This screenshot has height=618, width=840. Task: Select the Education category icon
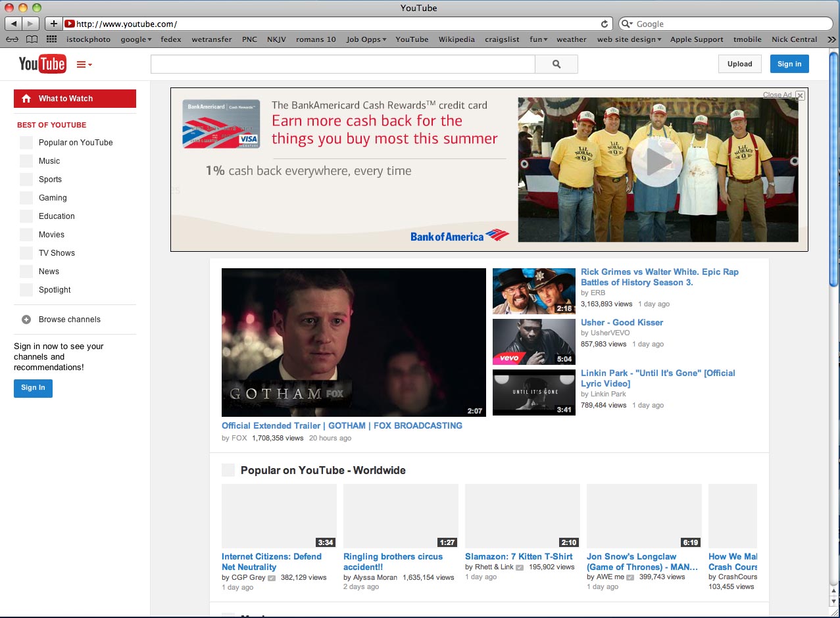click(26, 216)
